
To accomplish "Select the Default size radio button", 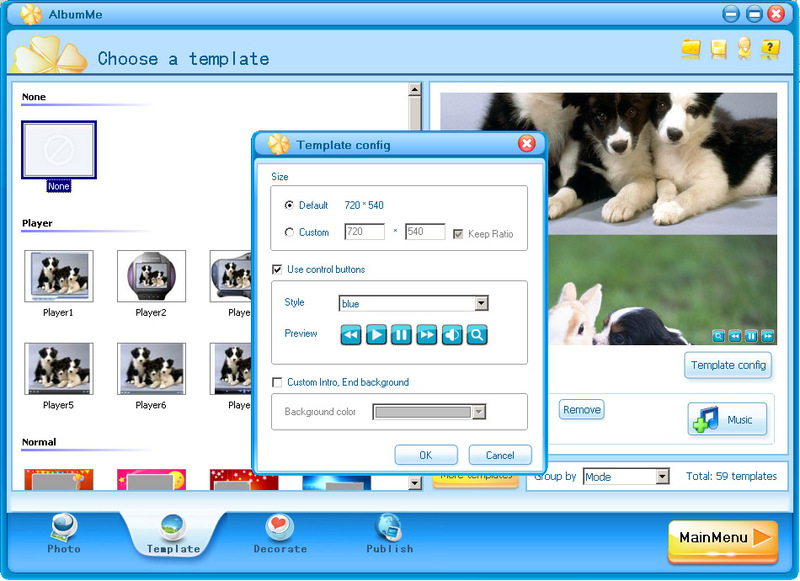I will pyautogui.click(x=289, y=205).
